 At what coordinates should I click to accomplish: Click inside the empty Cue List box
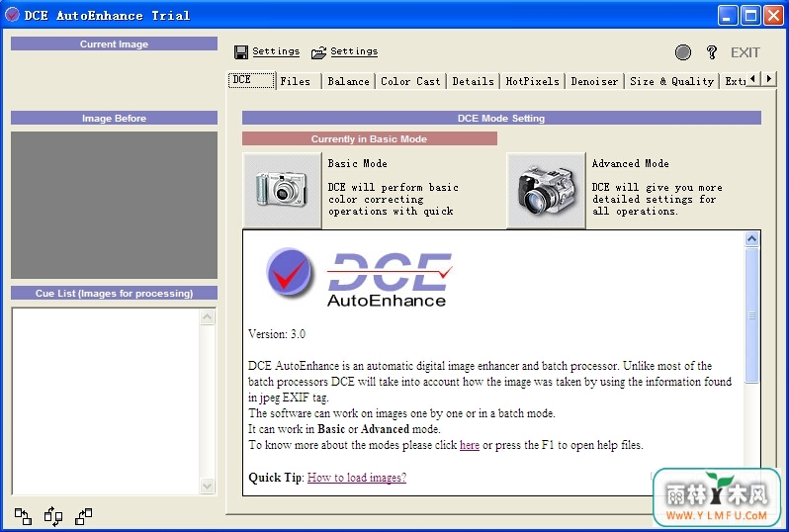[106, 401]
